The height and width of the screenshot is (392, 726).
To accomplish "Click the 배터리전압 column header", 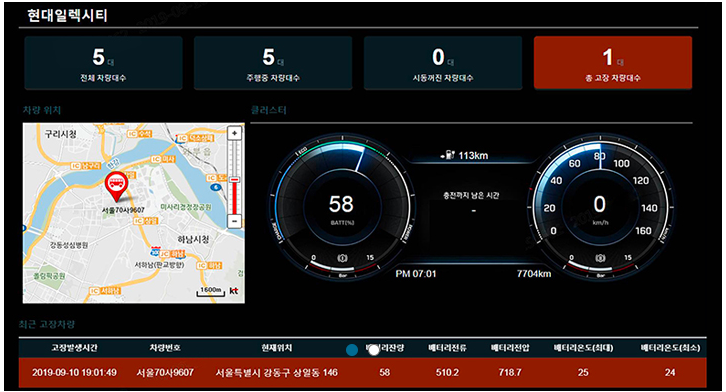I will click(510, 348).
